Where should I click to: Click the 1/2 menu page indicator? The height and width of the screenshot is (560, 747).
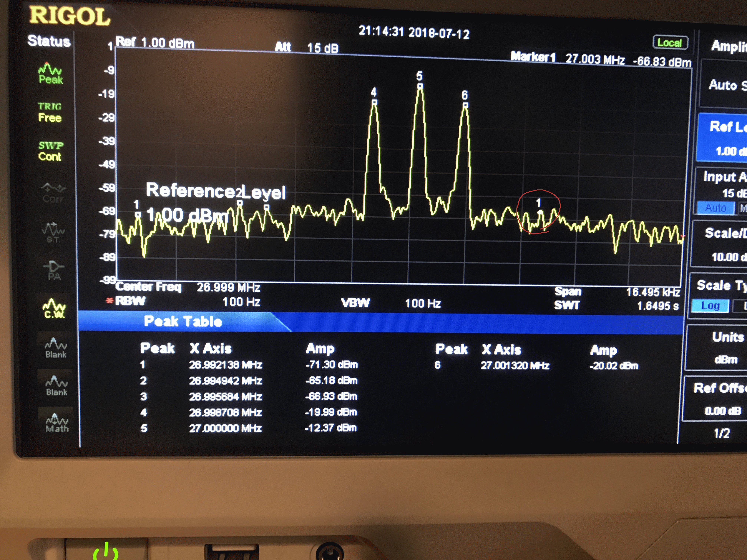point(722,433)
